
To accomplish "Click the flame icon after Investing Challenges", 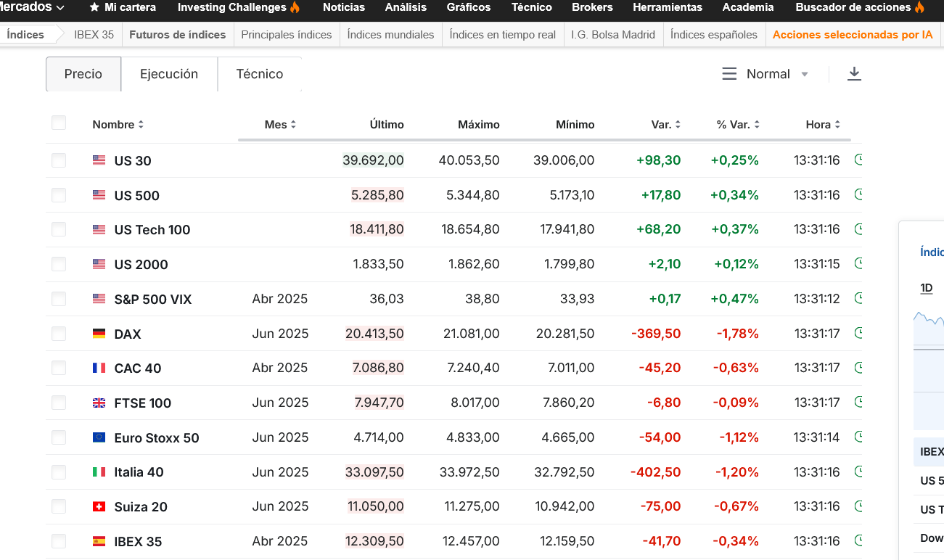I will [295, 7].
